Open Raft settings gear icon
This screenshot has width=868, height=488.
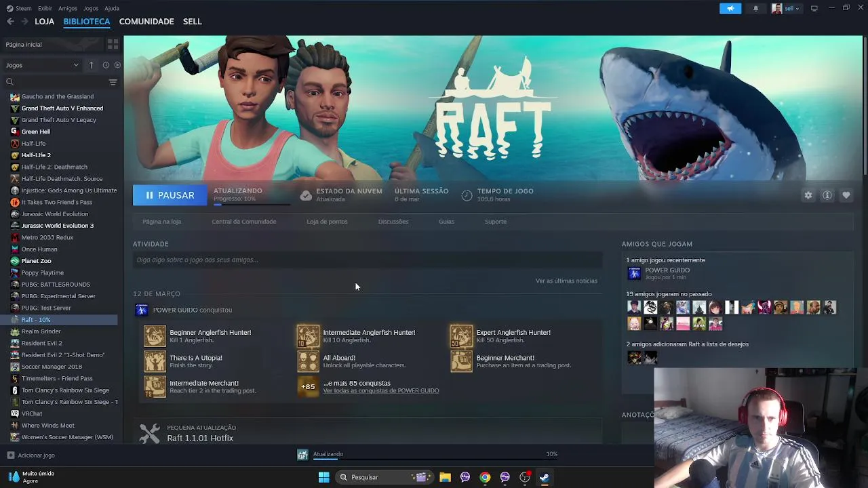point(808,195)
